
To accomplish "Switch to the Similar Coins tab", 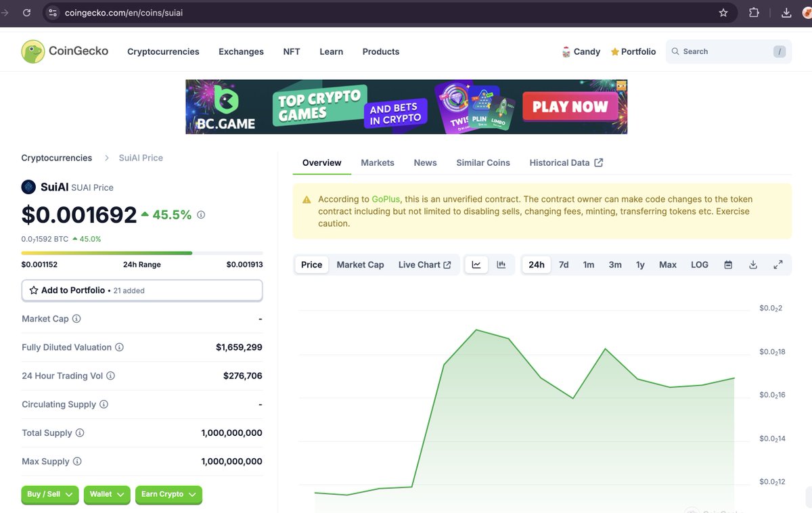I will click(483, 162).
